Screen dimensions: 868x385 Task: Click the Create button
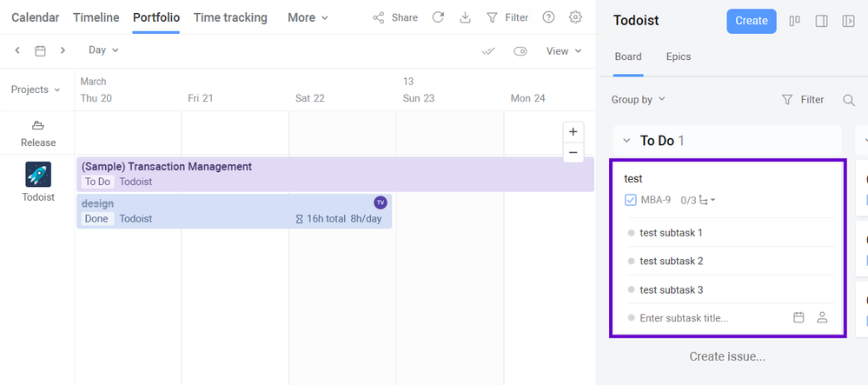(752, 21)
